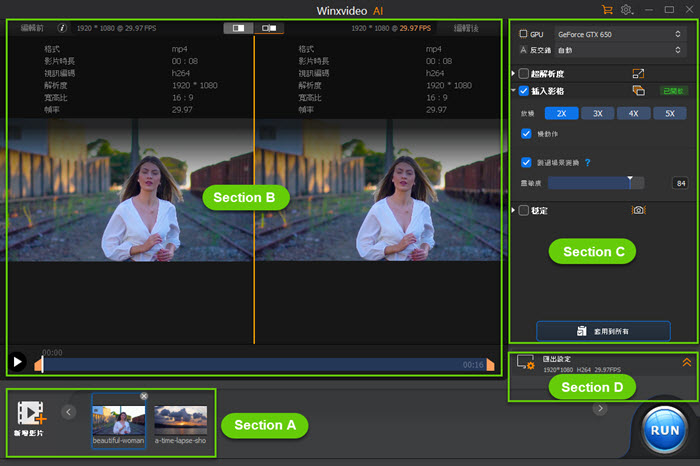This screenshot has height=466, width=700.
Task: Click the info icon beside 編輯前
Action: (62, 28)
